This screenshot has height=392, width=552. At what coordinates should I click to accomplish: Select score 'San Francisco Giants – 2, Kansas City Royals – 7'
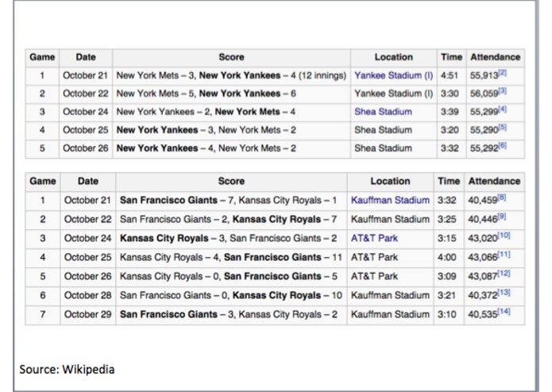[228, 219]
